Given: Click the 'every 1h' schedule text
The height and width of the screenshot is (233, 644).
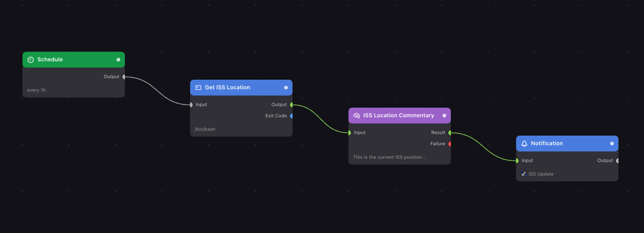Looking at the screenshot, I should (36, 90).
